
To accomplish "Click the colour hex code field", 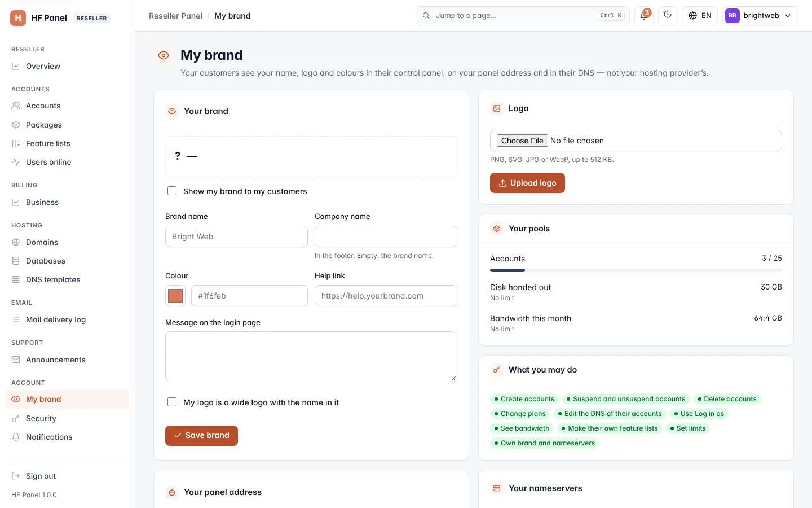I will click(x=249, y=296).
